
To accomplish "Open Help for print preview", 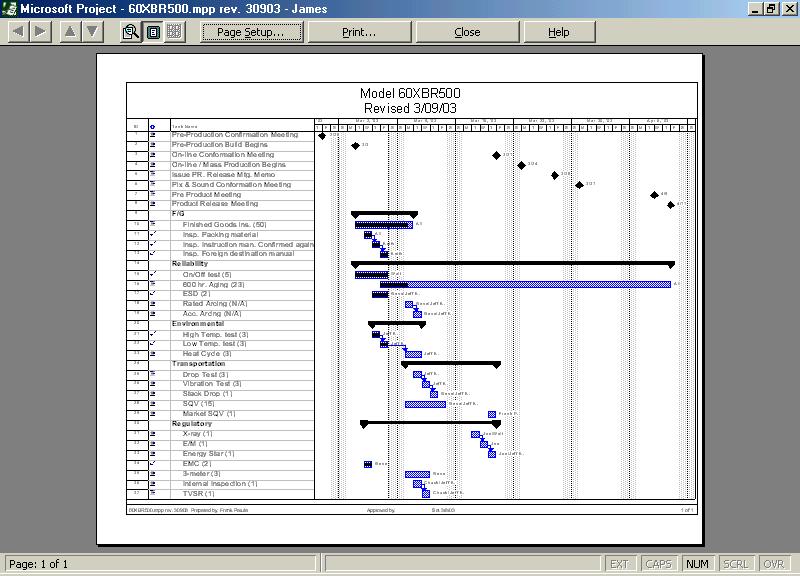I will 559,32.
